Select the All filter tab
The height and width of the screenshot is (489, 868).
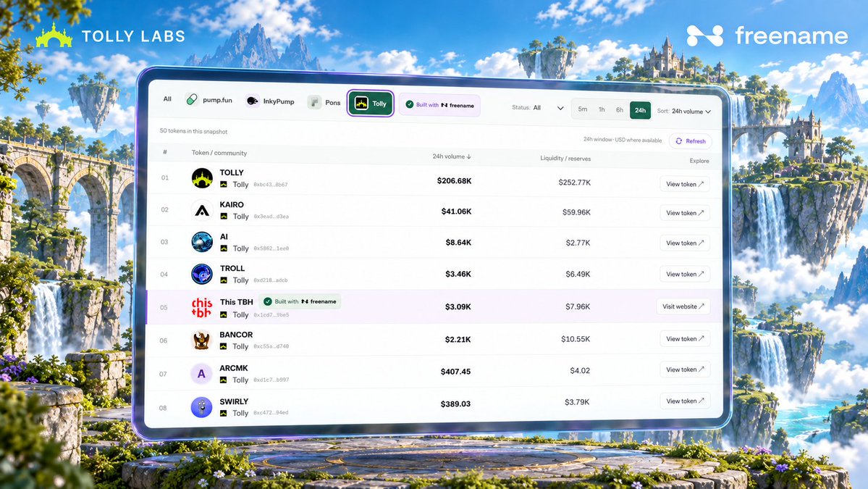[167, 99]
